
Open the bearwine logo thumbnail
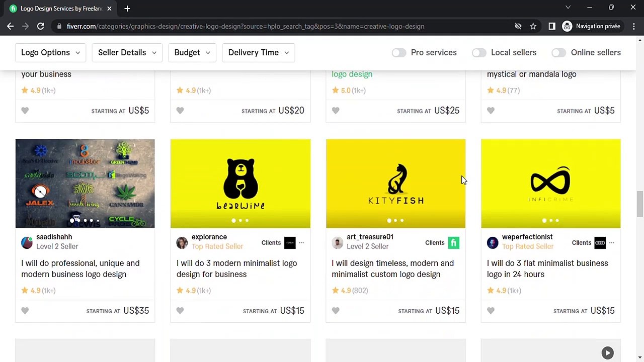(240, 184)
